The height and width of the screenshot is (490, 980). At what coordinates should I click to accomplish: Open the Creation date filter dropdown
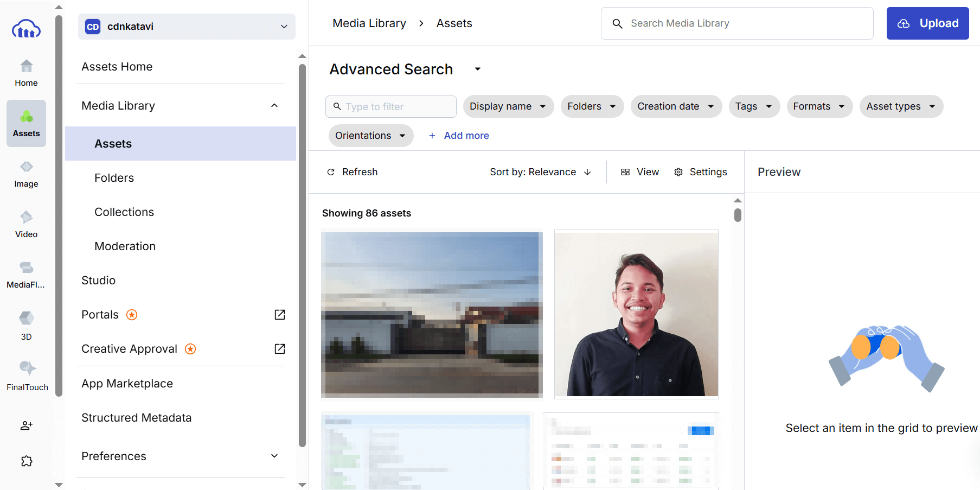[676, 106]
